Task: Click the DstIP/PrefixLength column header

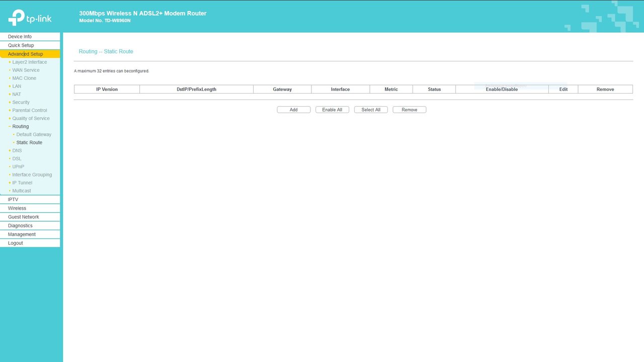Action: point(197,89)
